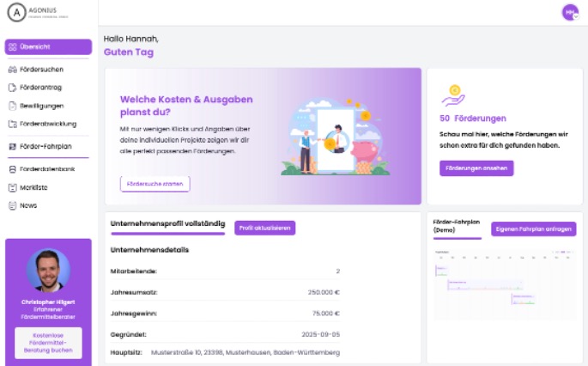This screenshot has width=588, height=366.
Task: Open the Förder-Fahrplan demo chart preview
Action: [504, 284]
